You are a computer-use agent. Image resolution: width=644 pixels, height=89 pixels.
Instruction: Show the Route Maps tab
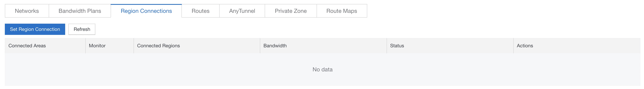[x=342, y=11]
